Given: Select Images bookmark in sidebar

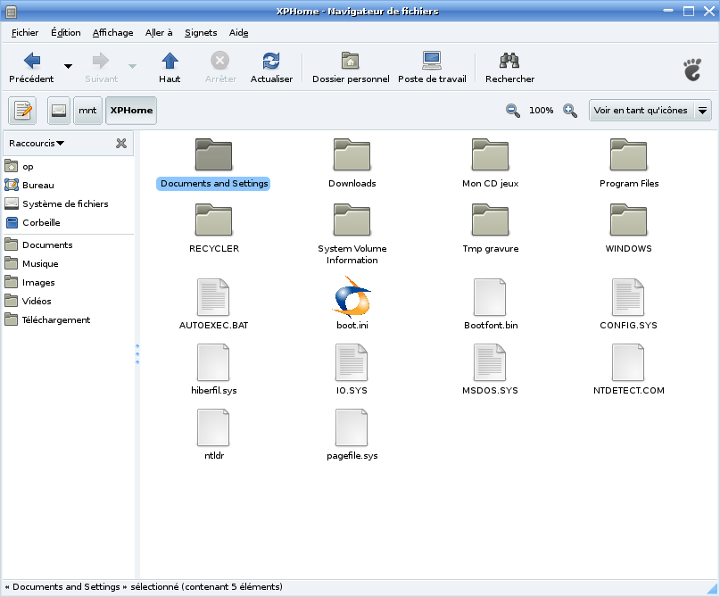Looking at the screenshot, I should pos(69,282).
